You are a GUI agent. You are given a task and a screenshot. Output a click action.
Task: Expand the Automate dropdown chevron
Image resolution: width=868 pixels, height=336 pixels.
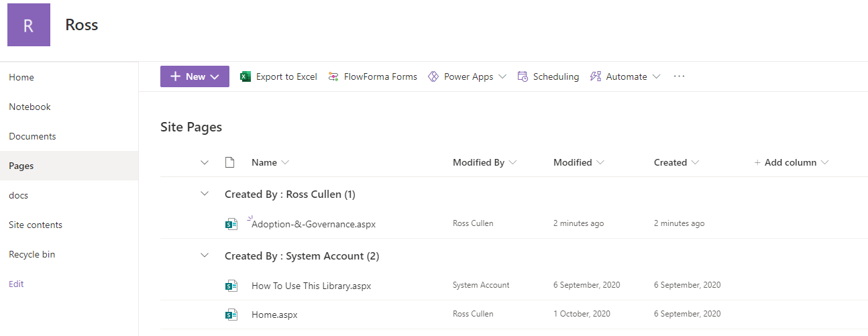pyautogui.click(x=656, y=76)
